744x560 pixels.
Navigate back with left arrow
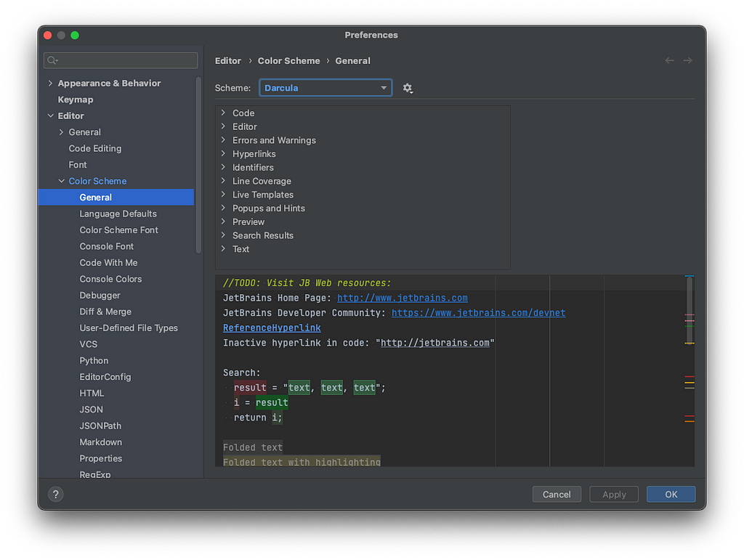pos(669,61)
